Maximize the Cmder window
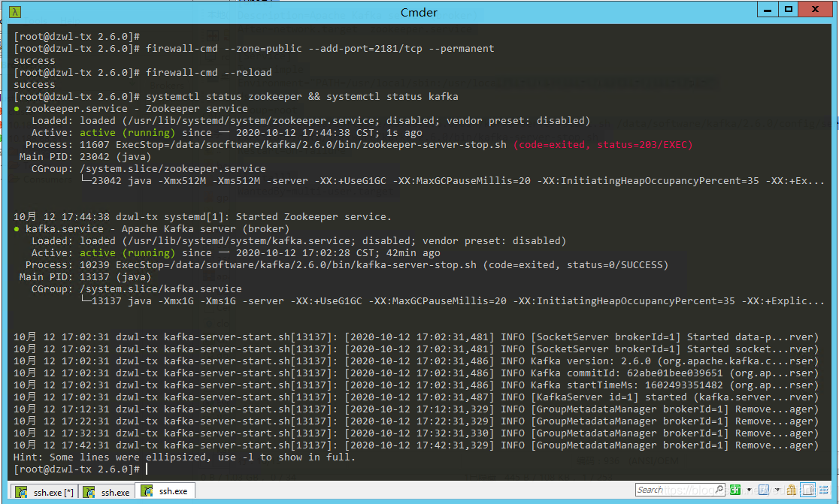 tap(788, 9)
